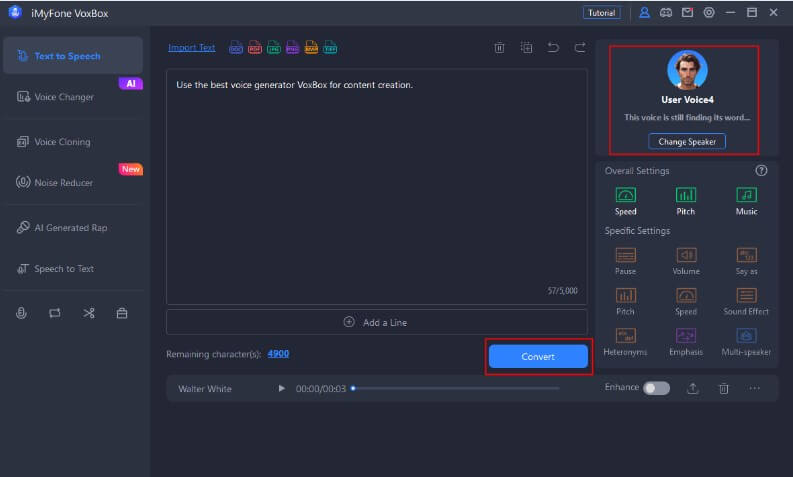Open the Discord community icon in the title bar
The height and width of the screenshot is (477, 793).
coord(666,13)
